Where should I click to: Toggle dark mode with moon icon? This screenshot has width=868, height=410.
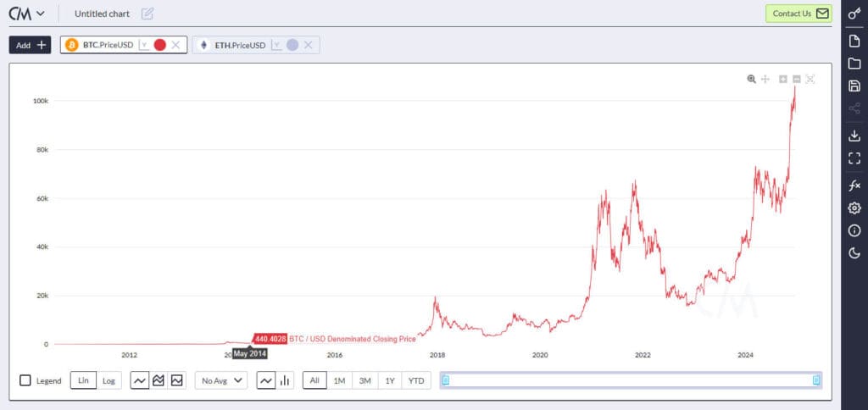coord(854,253)
